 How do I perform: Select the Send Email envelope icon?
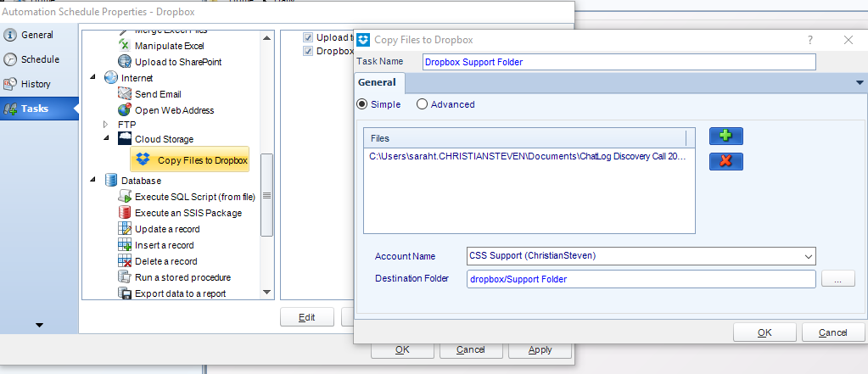click(125, 94)
